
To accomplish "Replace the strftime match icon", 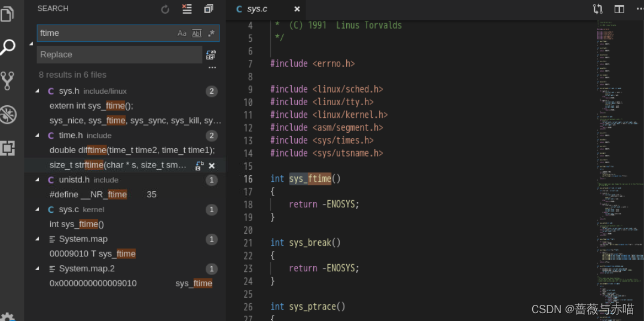I will [x=200, y=166].
